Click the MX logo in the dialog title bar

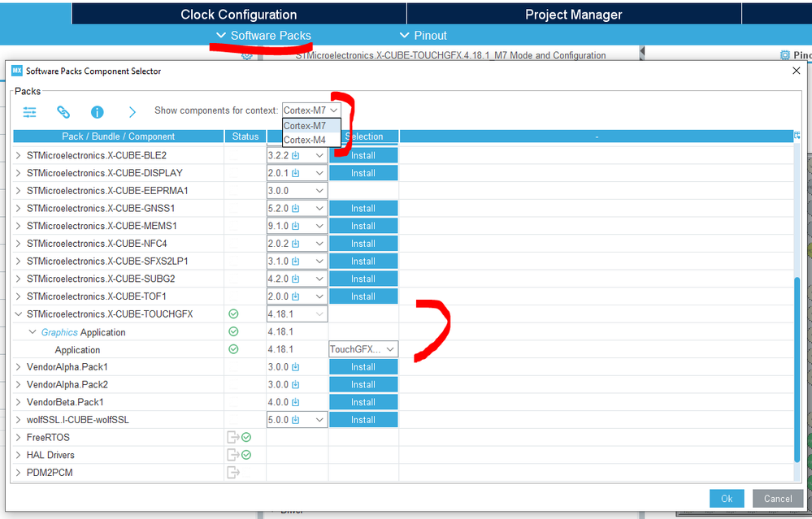coord(17,71)
